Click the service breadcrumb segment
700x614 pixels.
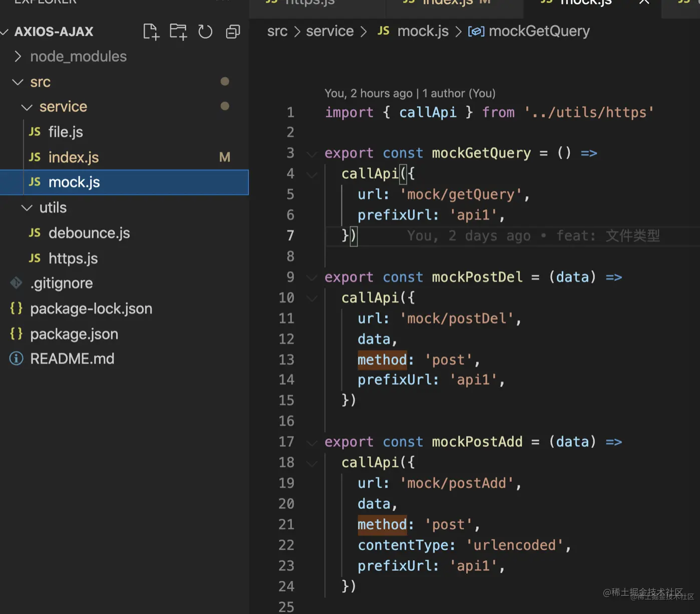tap(329, 31)
